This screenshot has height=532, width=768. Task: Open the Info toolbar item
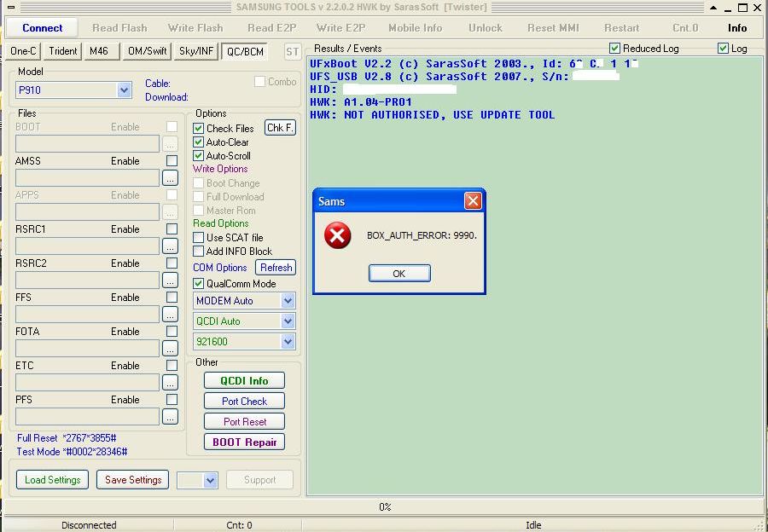pos(736,28)
